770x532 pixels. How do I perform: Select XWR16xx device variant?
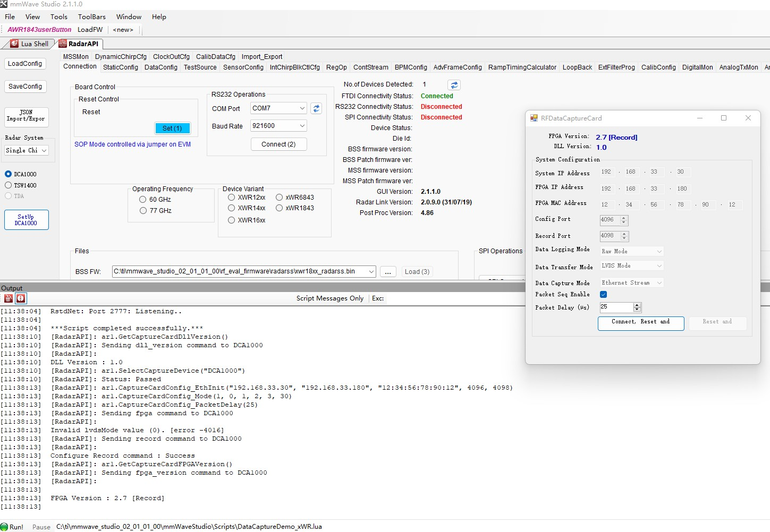coord(231,220)
